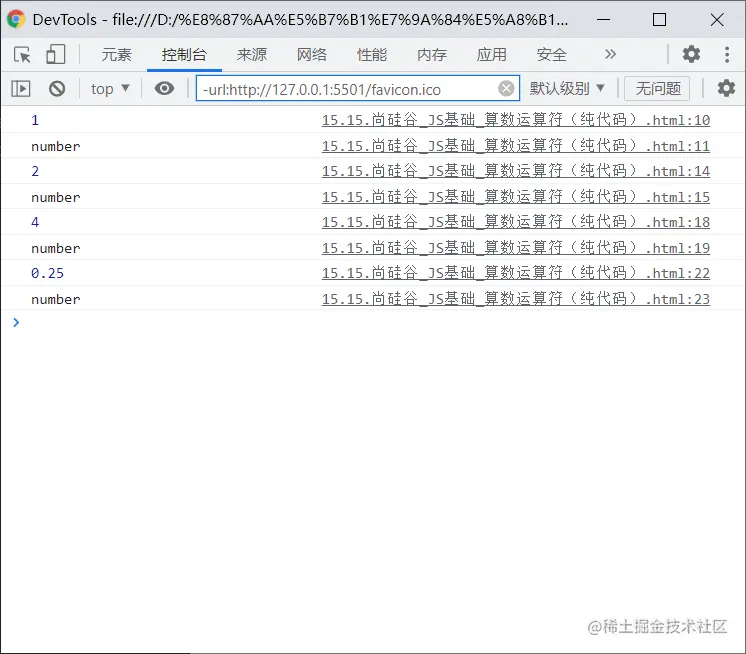Switch to the 元素 tab
This screenshot has height=654, width=746.
(116, 55)
